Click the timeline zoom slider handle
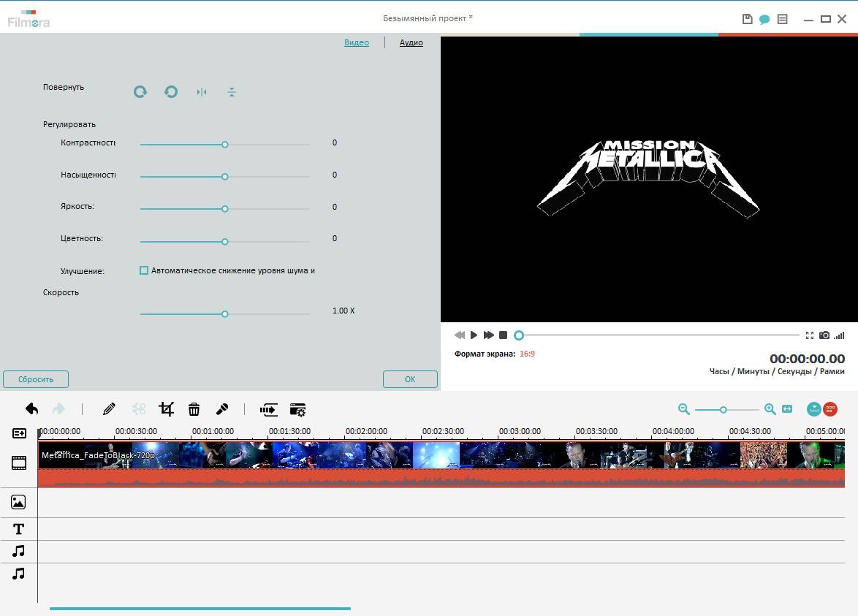The image size is (858, 616). point(724,410)
